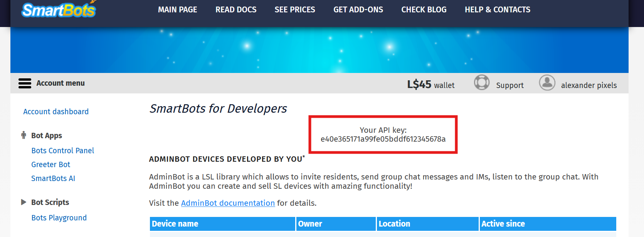Open the Bots Playground link
The width and height of the screenshot is (644, 237).
click(59, 218)
